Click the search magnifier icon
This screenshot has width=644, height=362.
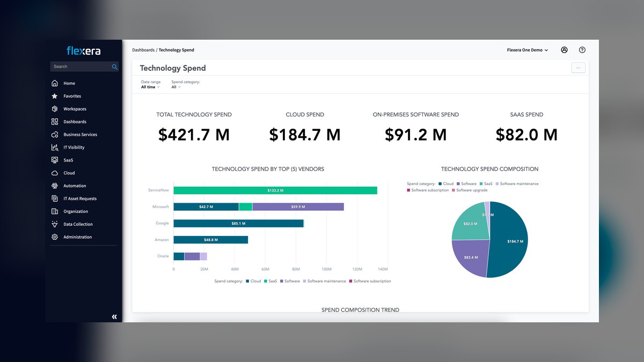tap(114, 67)
